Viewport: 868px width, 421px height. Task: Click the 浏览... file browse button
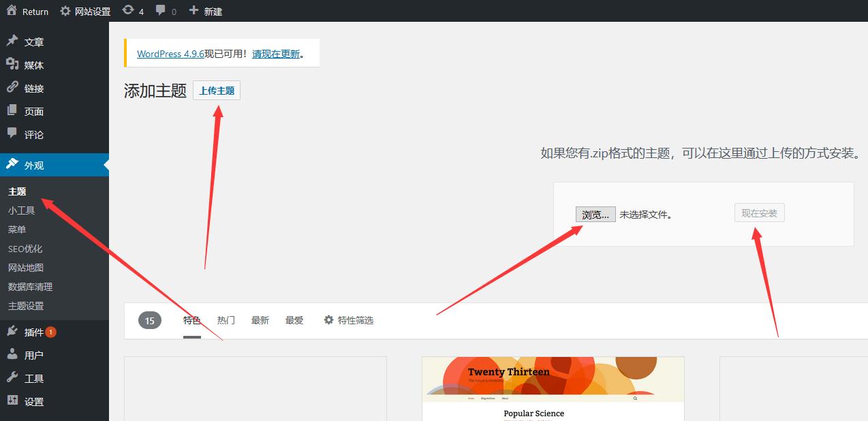(x=595, y=214)
